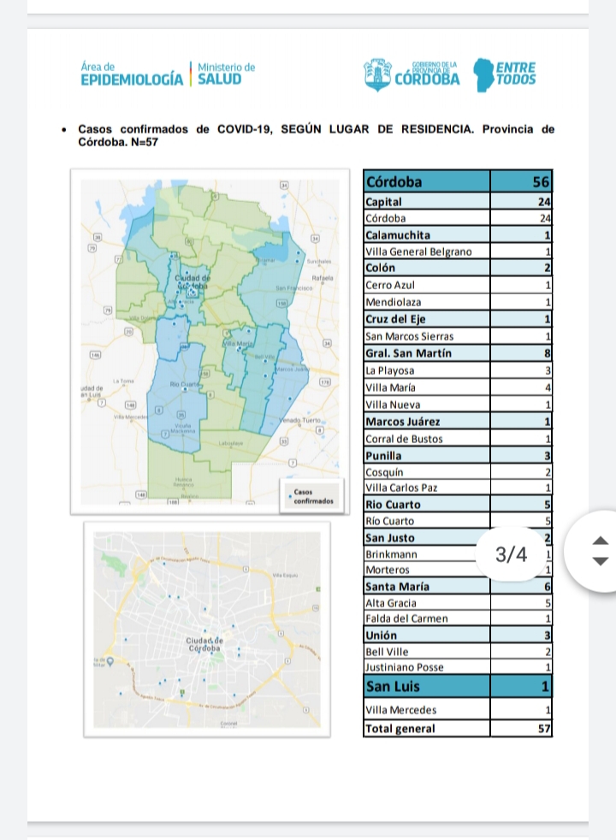Click the Casos confirmados map legend
The height and width of the screenshot is (840, 616).
[312, 496]
